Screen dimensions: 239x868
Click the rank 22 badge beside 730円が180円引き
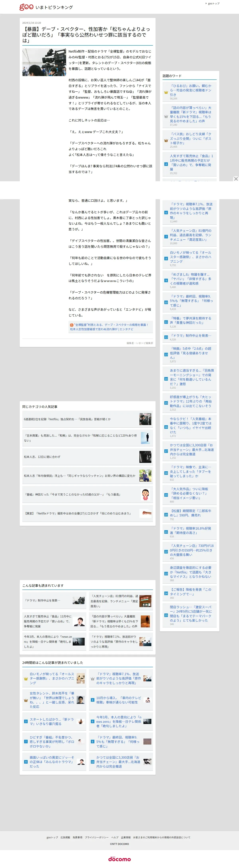[x=166, y=552]
